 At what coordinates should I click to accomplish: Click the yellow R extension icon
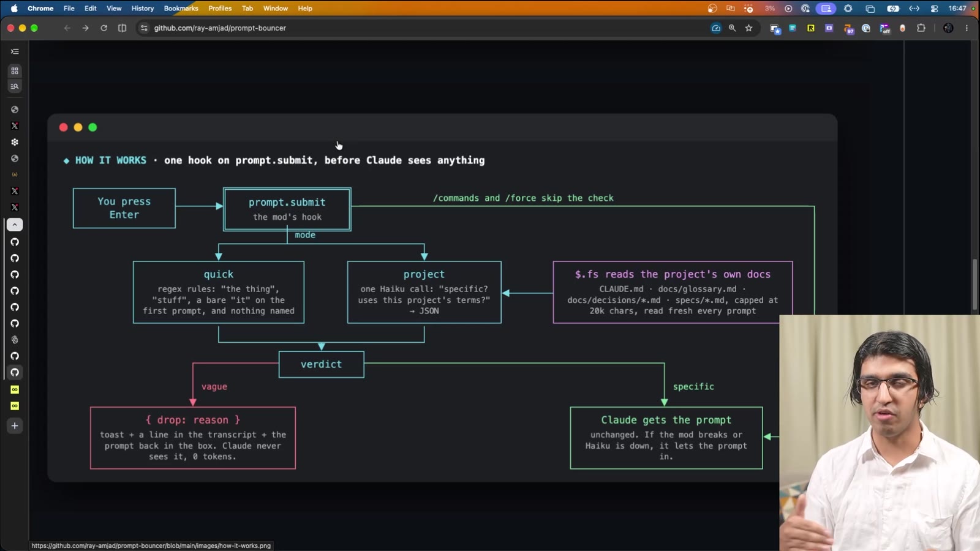pos(811,28)
